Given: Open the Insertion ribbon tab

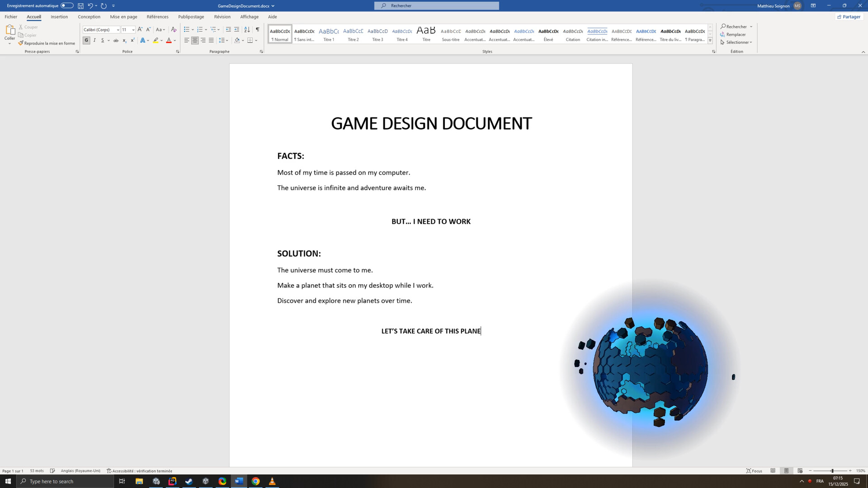Looking at the screenshot, I should click(x=59, y=17).
